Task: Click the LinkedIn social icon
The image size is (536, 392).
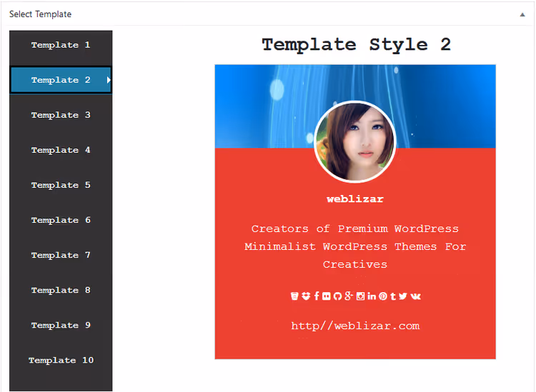Action: click(372, 296)
